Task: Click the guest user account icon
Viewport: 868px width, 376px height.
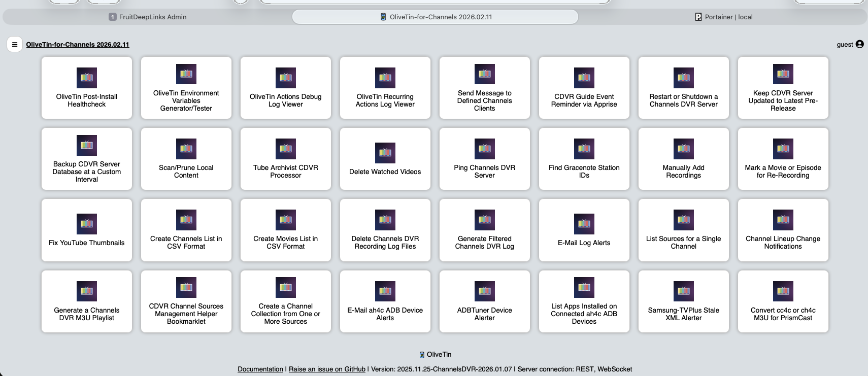Action: coord(859,44)
